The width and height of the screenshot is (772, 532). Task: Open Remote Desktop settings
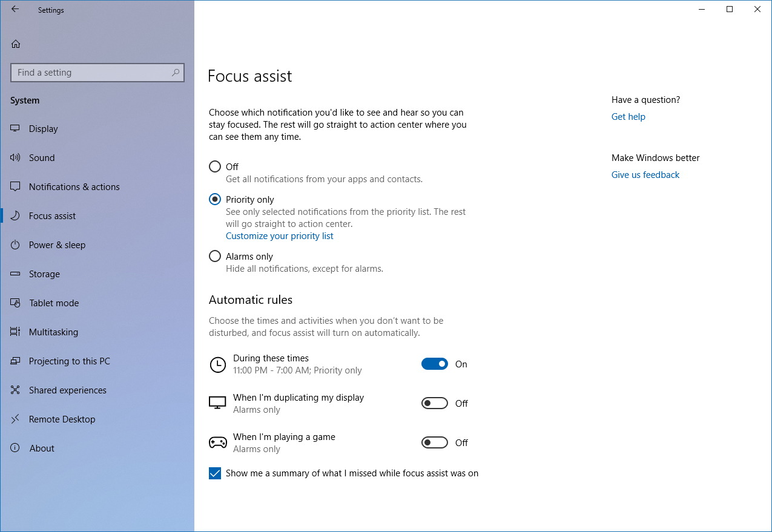(97, 419)
